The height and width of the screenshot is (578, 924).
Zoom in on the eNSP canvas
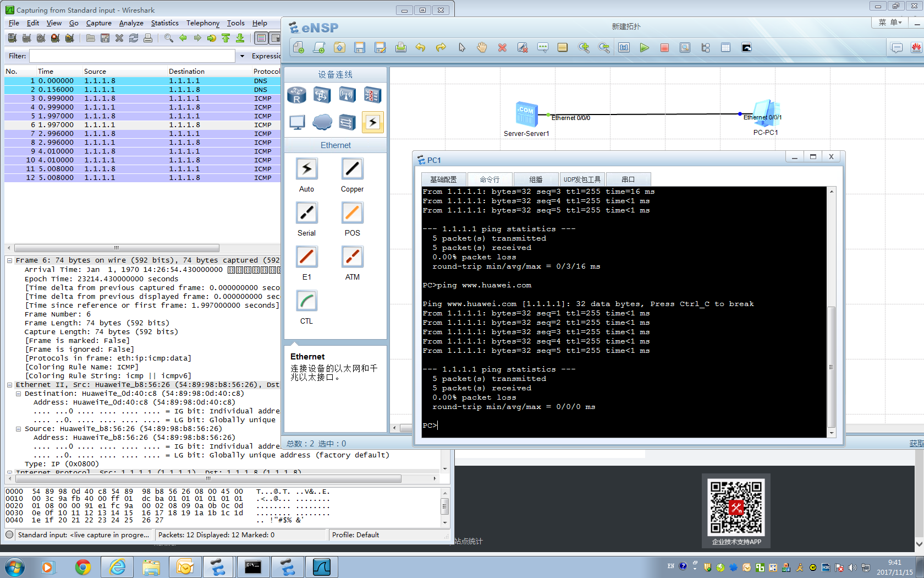(584, 48)
